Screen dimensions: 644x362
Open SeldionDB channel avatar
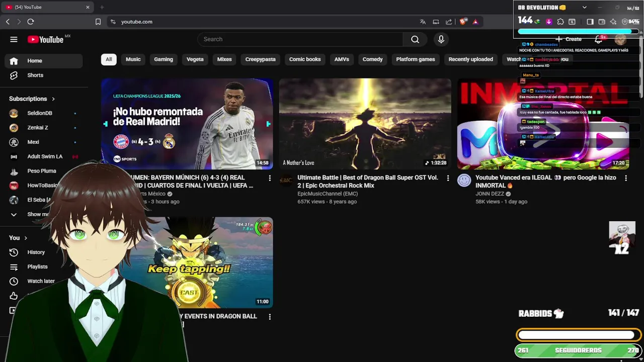pos(14,113)
